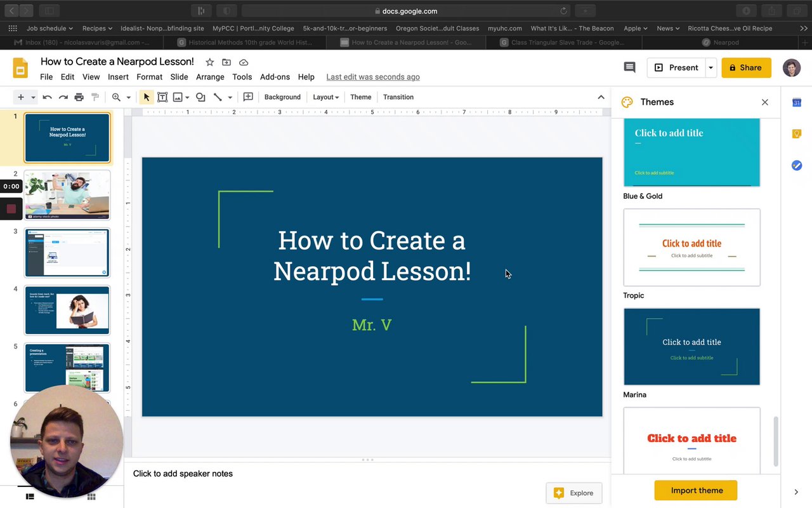Open the Help menu
Viewport: 812px width, 508px height.
(x=306, y=77)
